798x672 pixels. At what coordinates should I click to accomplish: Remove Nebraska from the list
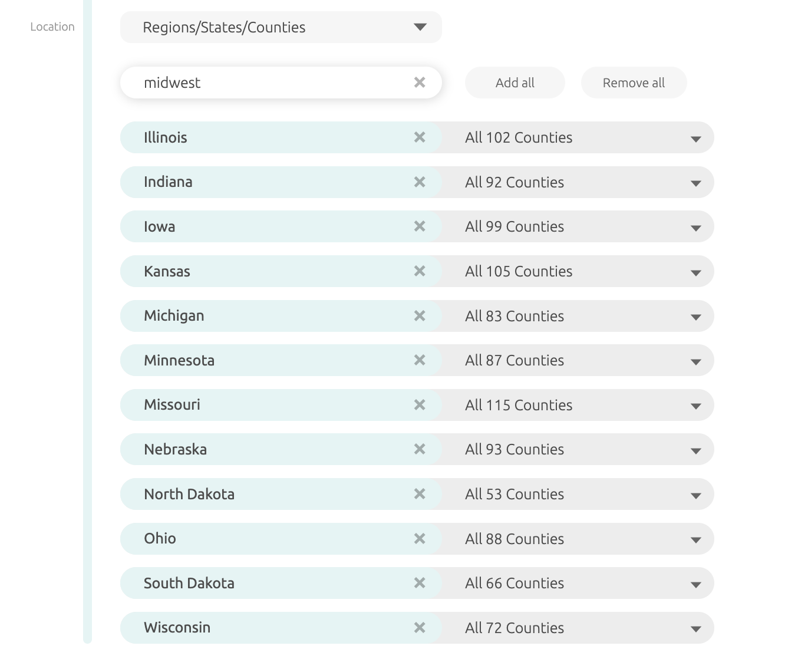pyautogui.click(x=420, y=449)
